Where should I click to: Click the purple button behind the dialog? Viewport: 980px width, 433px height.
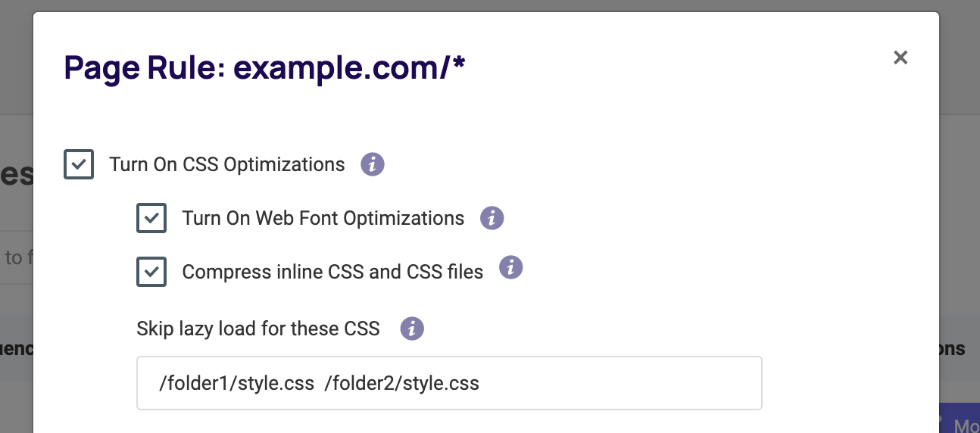(x=960, y=417)
